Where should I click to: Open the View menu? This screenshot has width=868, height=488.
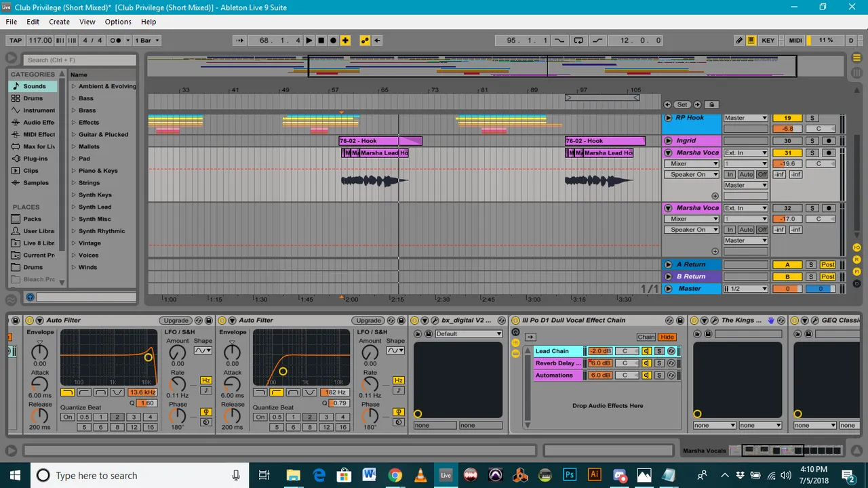tap(87, 22)
